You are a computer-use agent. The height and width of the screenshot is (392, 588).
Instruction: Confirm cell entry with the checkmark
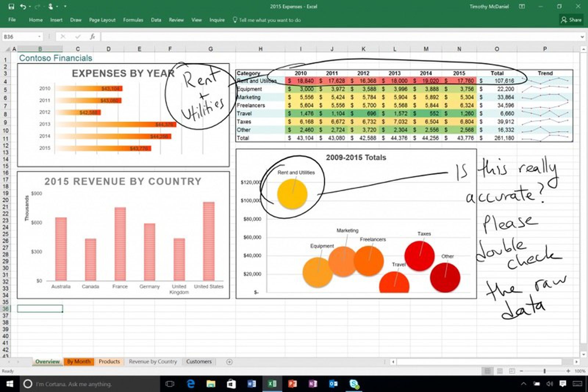pyautogui.click(x=78, y=36)
